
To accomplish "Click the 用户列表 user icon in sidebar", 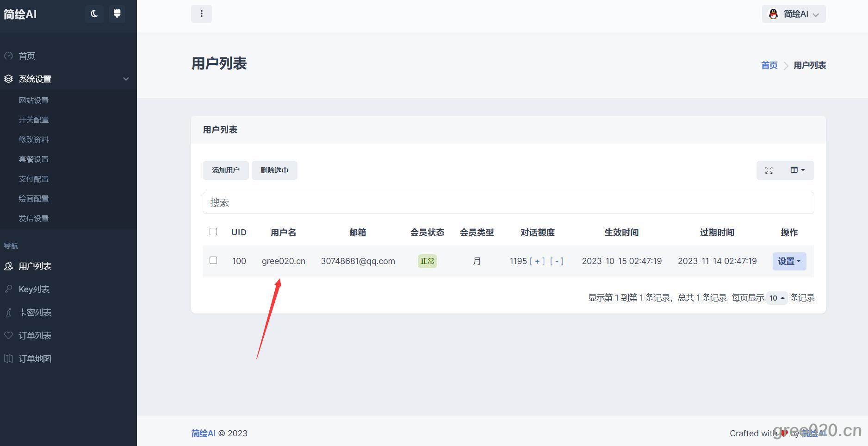I will 8,266.
